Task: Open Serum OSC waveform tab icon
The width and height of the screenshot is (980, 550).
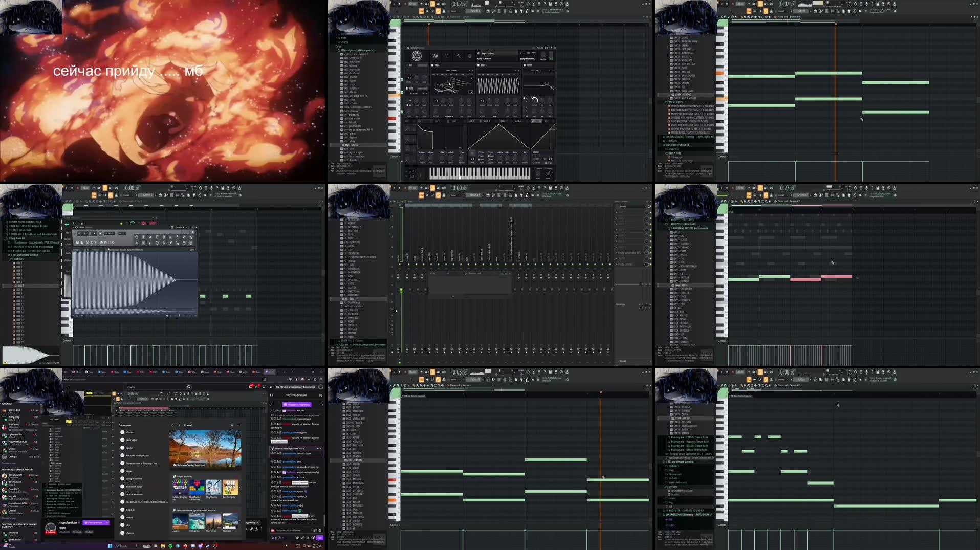Action: 435,56
